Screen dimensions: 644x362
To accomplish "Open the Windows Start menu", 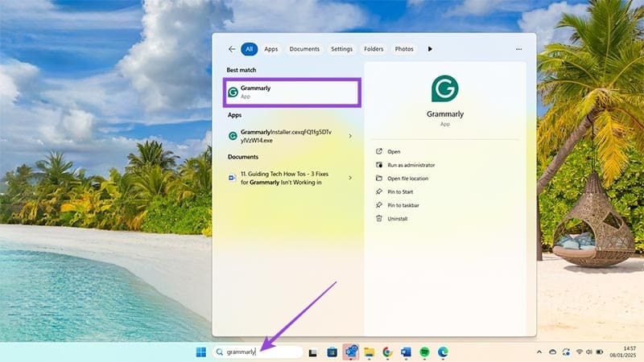I will click(x=201, y=352).
